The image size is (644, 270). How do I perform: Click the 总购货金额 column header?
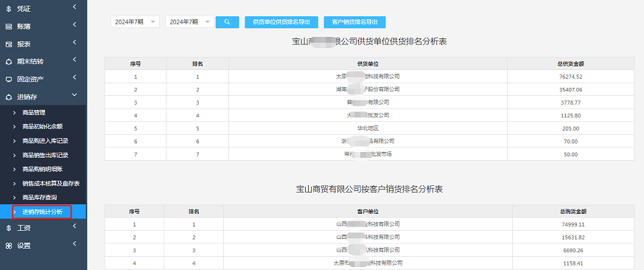[x=573, y=212]
